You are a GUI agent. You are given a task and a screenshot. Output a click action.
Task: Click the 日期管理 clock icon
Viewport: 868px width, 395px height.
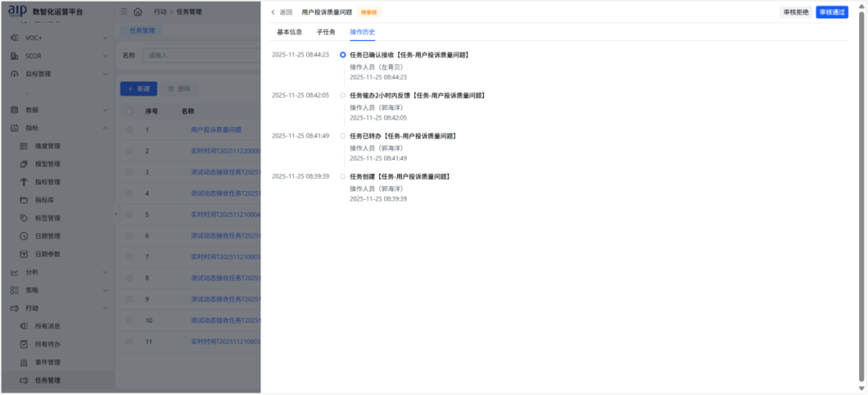click(x=24, y=236)
